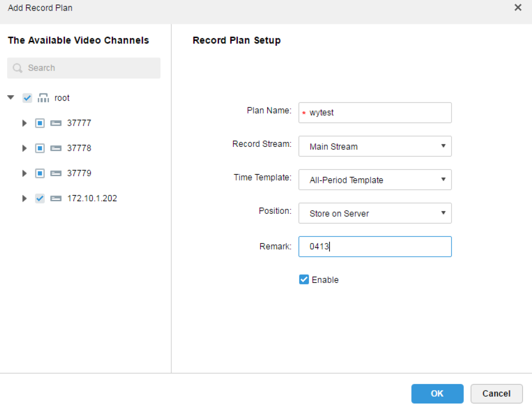Viewport: 532px width, 407px height.
Task: Expand the 37778 device node
Action: tap(25, 148)
